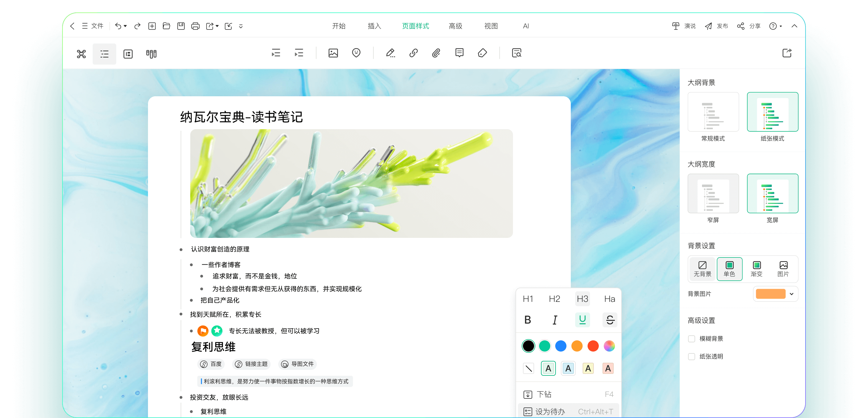The width and height of the screenshot is (868, 418).
Task: Pick the orange text color swatch
Action: point(577,346)
